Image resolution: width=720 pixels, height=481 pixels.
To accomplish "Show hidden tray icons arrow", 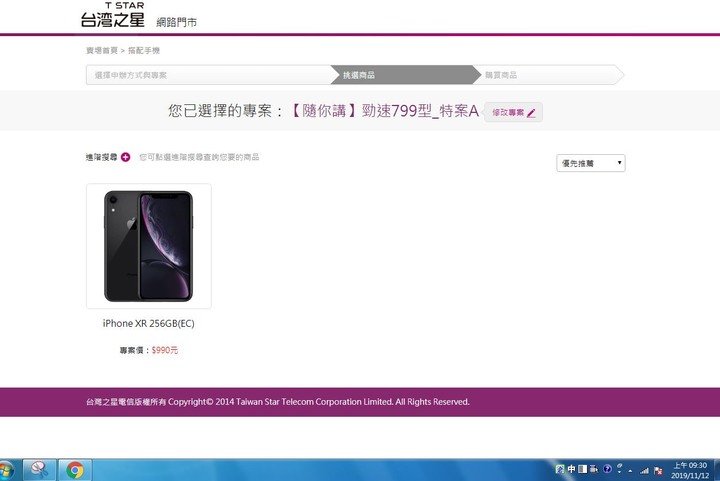I will pos(630,471).
